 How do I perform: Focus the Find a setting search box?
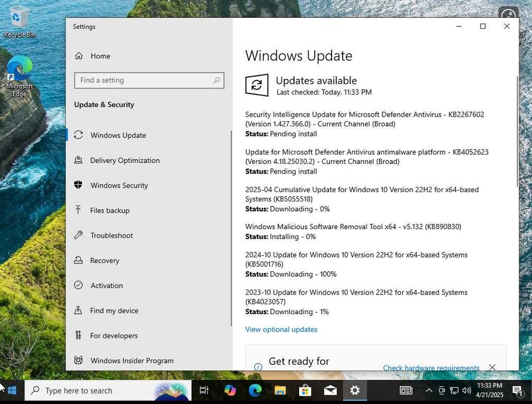click(149, 80)
